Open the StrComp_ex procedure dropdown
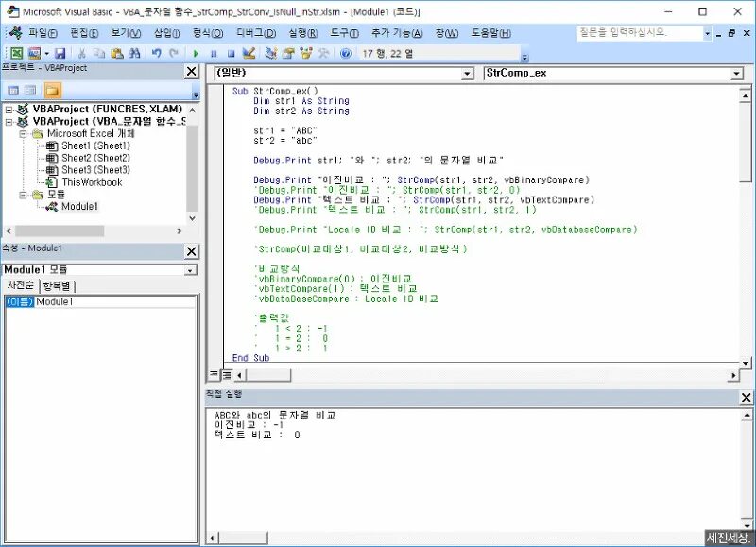This screenshot has width=756, height=547. coord(736,74)
